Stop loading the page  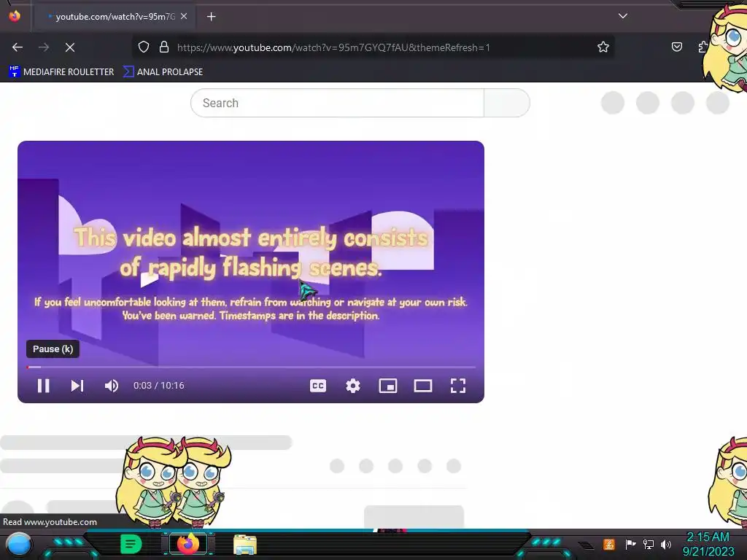pos(70,47)
